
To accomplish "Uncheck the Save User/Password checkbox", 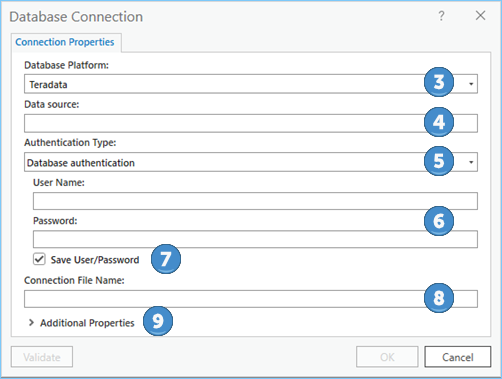I will pos(39,259).
